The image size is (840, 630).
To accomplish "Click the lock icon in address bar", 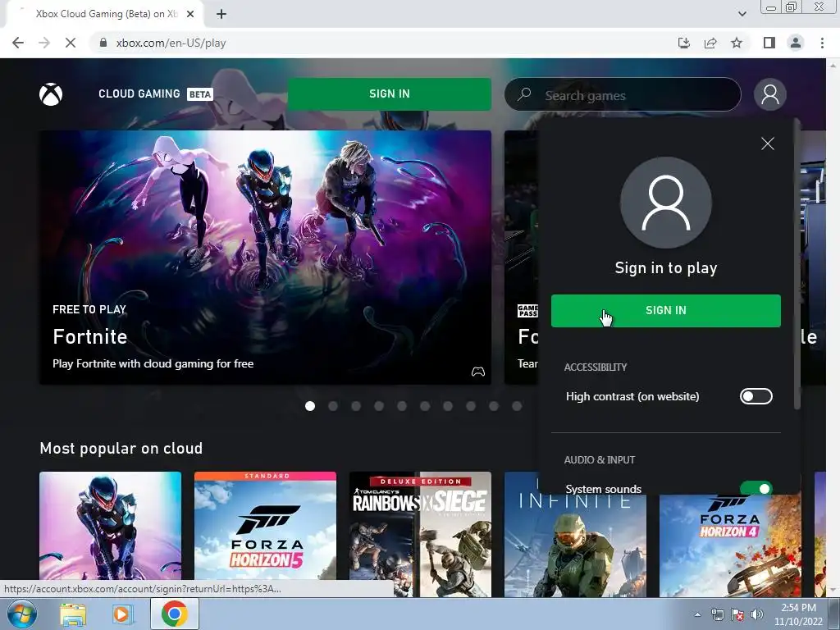I will pyautogui.click(x=103, y=43).
